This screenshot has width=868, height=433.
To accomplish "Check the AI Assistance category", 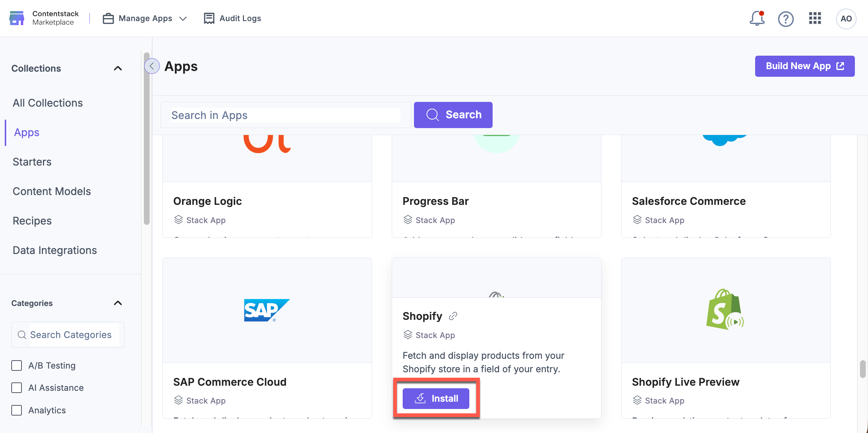I will tap(17, 388).
